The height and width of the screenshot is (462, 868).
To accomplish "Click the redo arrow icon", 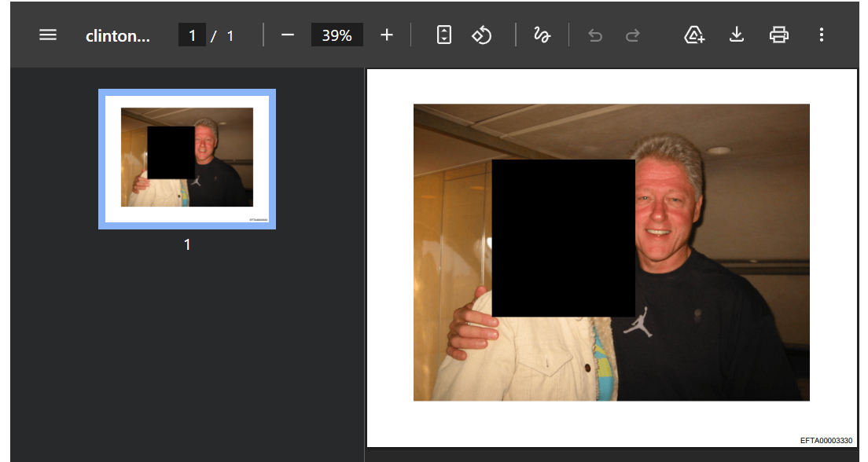I will (632, 35).
